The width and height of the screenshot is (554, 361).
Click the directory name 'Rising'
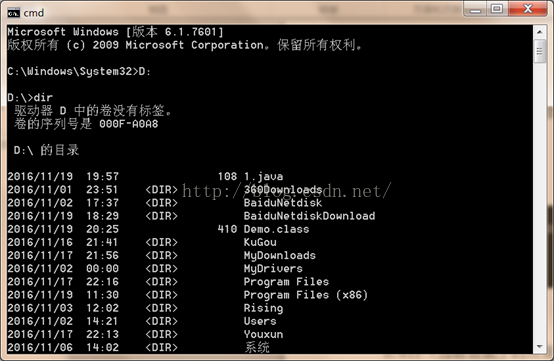(x=264, y=308)
